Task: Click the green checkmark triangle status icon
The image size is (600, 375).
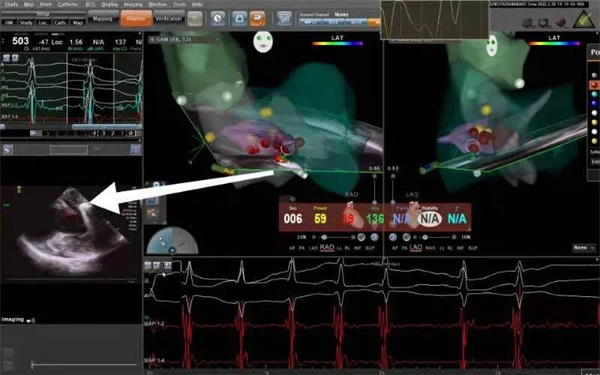Action: (x=583, y=19)
